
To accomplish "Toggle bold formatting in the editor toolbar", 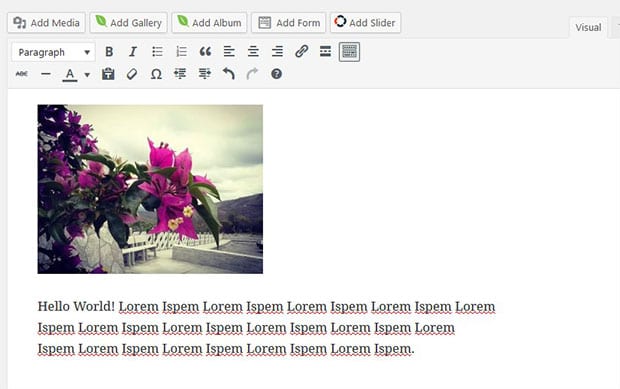I will click(x=109, y=52).
